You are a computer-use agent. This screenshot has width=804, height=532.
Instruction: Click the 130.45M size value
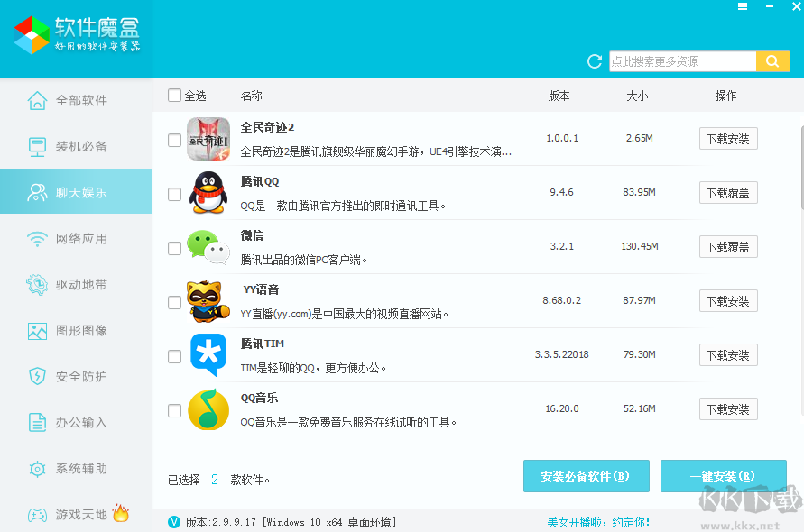(640, 246)
